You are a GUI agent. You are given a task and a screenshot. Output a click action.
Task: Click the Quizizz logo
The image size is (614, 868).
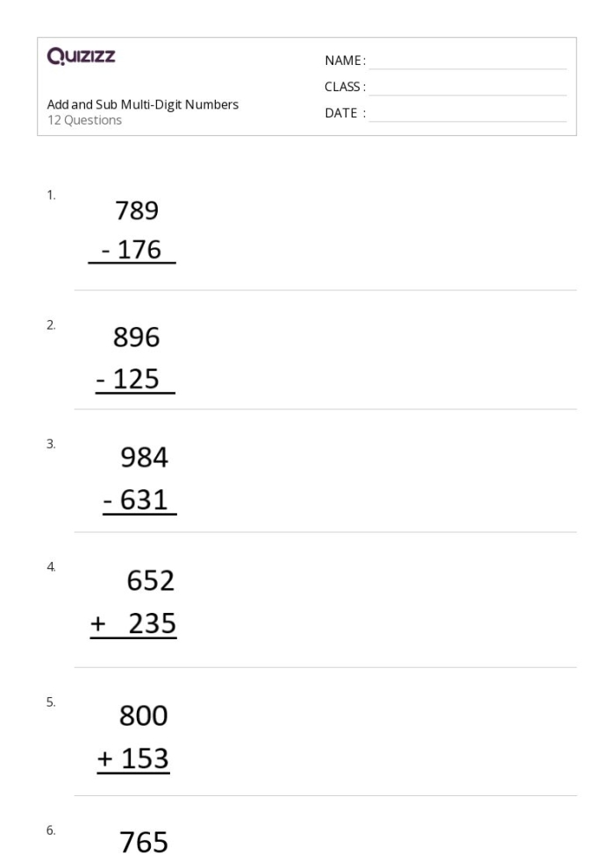coord(81,58)
